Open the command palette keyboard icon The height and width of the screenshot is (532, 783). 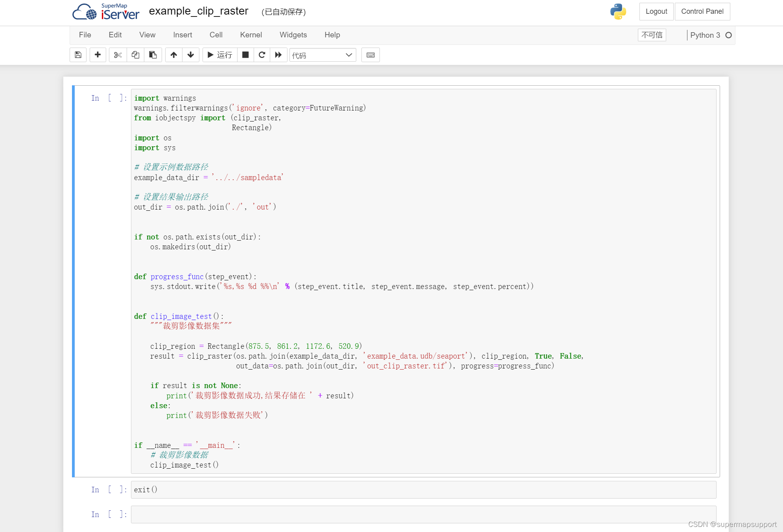pyautogui.click(x=370, y=55)
